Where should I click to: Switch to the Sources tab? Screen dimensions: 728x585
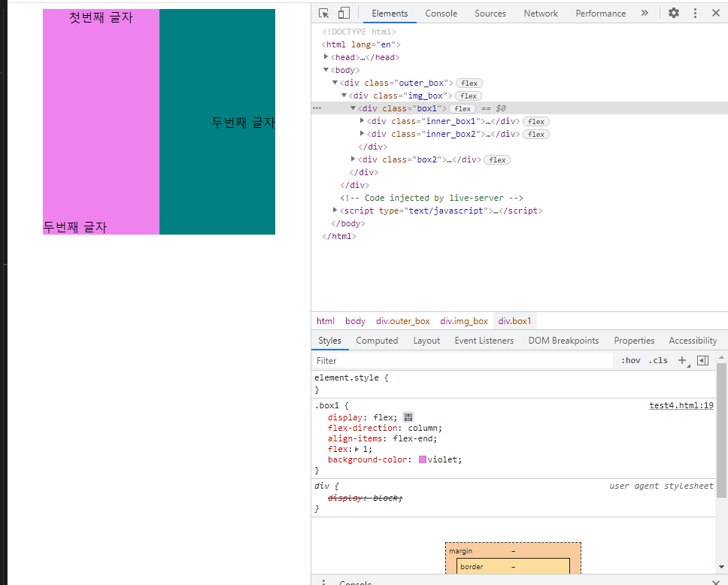(490, 14)
